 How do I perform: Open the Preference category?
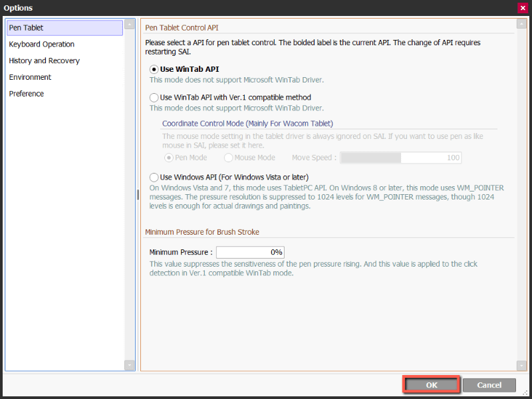tap(26, 94)
